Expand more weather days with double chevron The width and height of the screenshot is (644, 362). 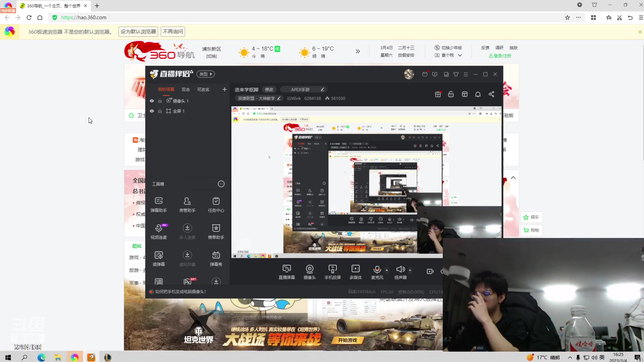(x=358, y=51)
